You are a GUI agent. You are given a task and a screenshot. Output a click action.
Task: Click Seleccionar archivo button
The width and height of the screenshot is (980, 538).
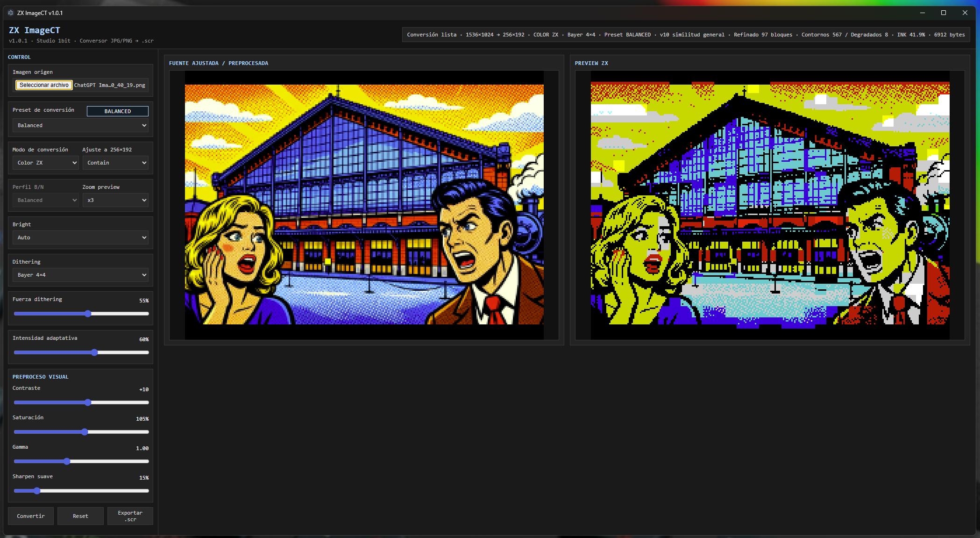pos(44,85)
